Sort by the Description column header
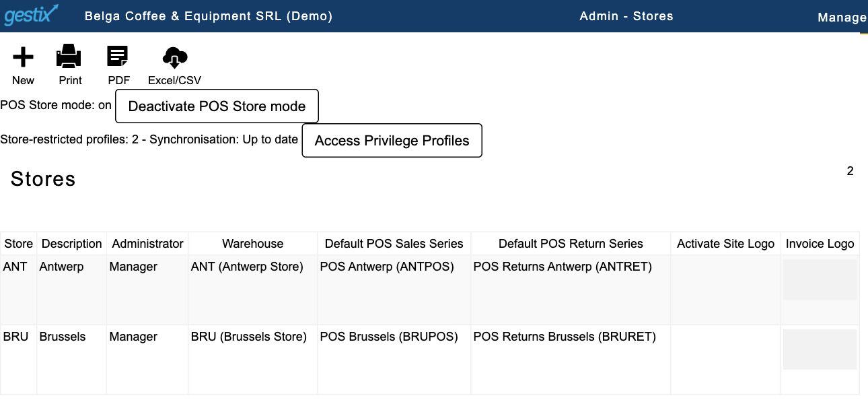 71,244
